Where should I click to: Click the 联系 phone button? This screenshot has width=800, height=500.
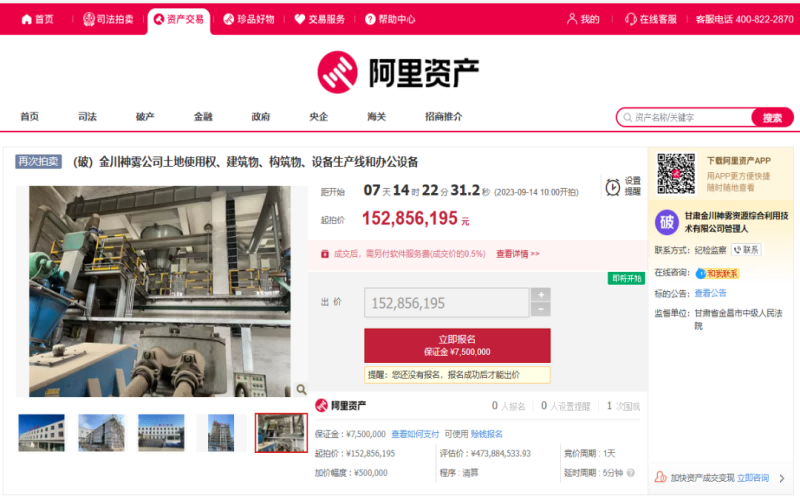pyautogui.click(x=746, y=250)
